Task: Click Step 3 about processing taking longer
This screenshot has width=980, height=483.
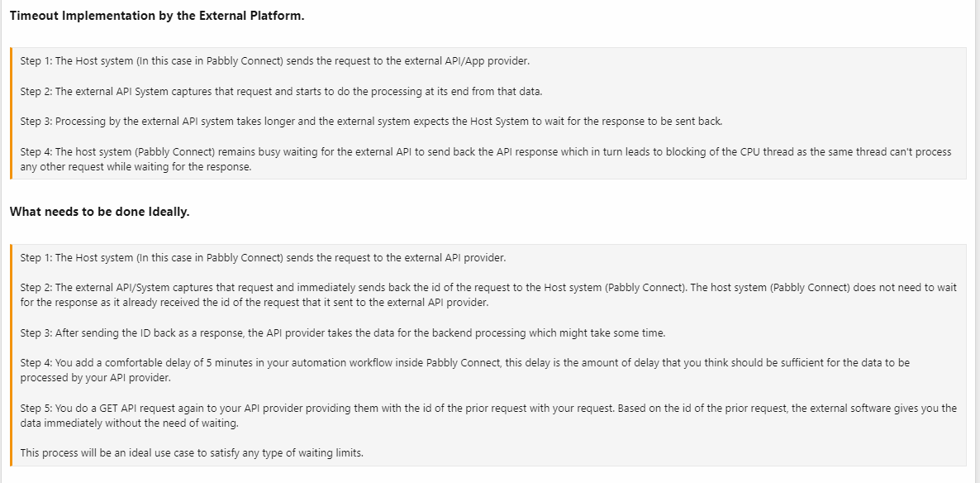Action: [371, 121]
